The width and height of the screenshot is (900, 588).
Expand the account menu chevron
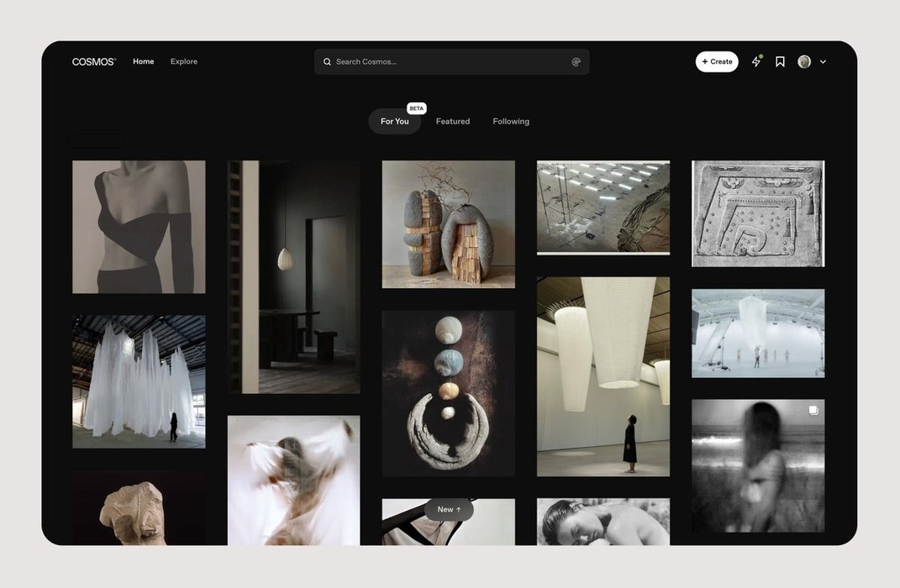click(x=823, y=62)
